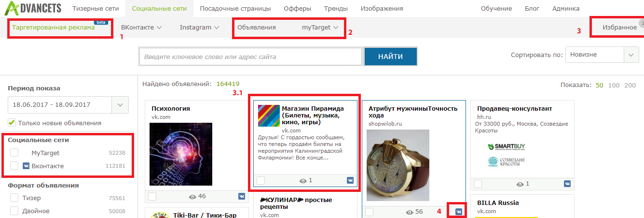Check the MyTarget social network filter
This screenshot has width=644, height=218.
click(14, 153)
